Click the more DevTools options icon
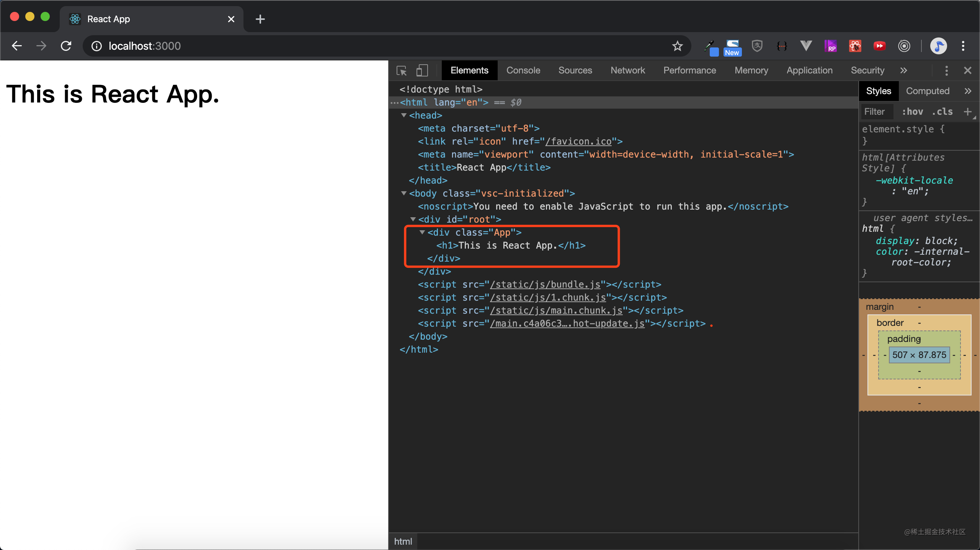Viewport: 980px width, 550px height. [x=946, y=71]
